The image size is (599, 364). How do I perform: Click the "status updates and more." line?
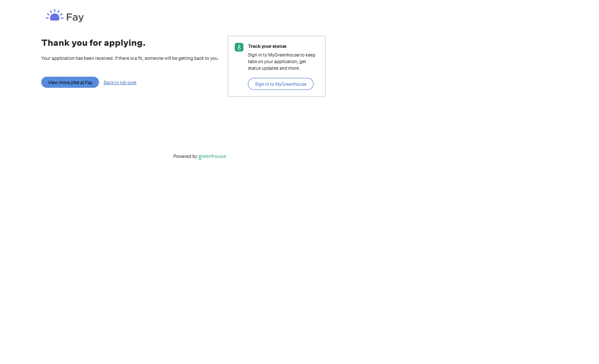274,68
